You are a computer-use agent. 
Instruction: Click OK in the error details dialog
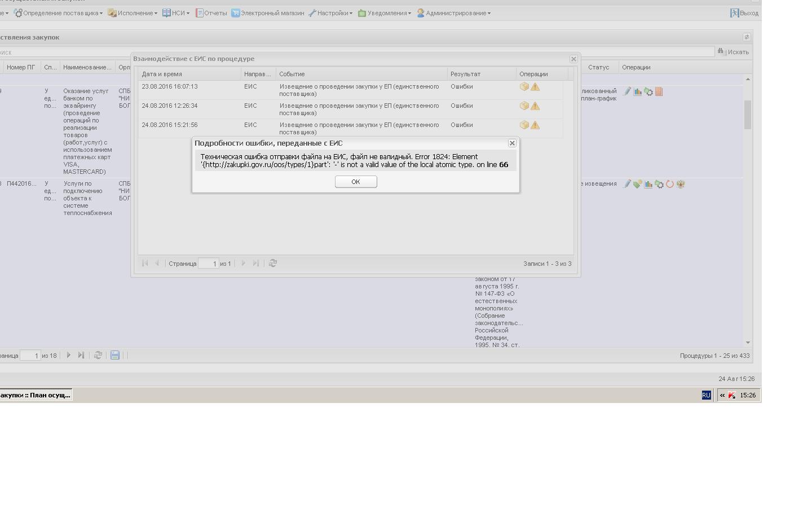coord(356,182)
